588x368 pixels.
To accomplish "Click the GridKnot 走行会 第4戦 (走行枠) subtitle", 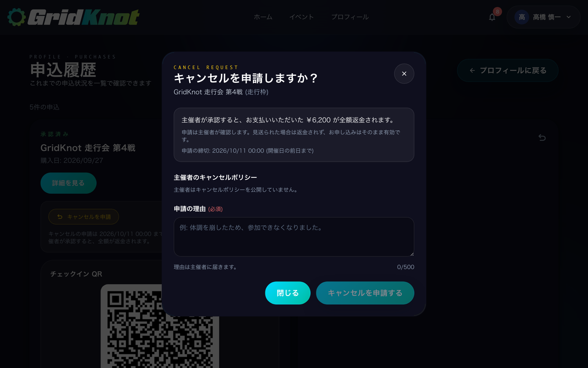I will [x=221, y=92].
